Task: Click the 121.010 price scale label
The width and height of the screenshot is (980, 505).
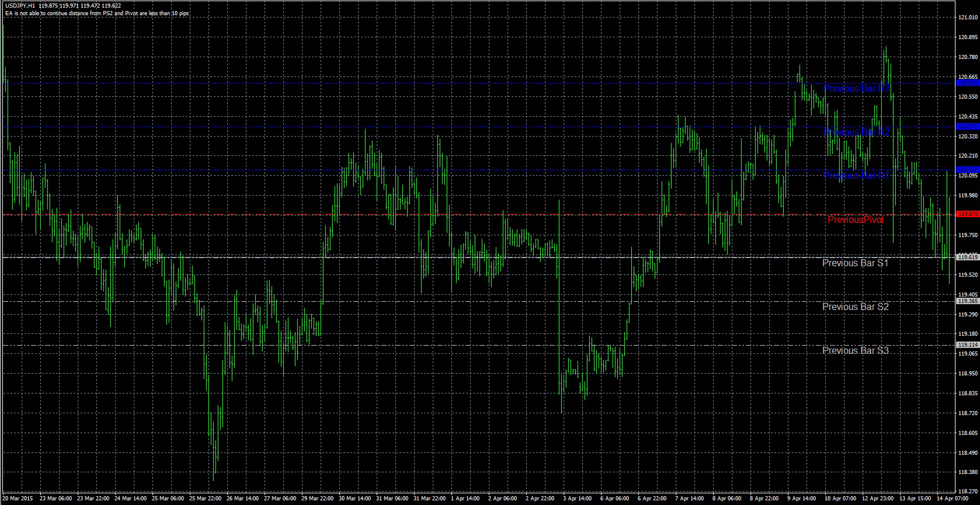Action: click(968, 18)
